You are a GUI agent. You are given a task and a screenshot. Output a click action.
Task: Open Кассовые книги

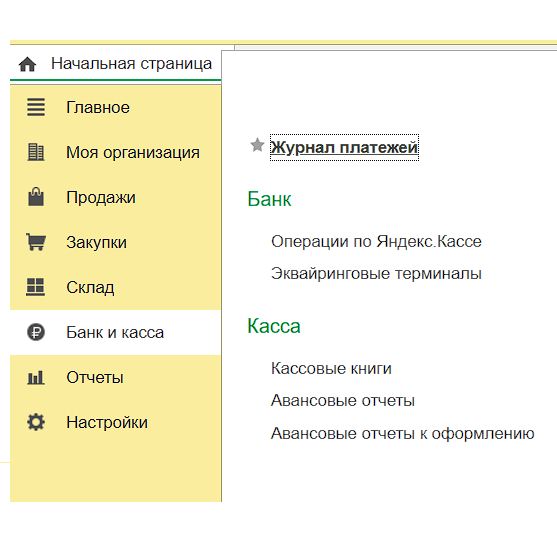(x=331, y=368)
